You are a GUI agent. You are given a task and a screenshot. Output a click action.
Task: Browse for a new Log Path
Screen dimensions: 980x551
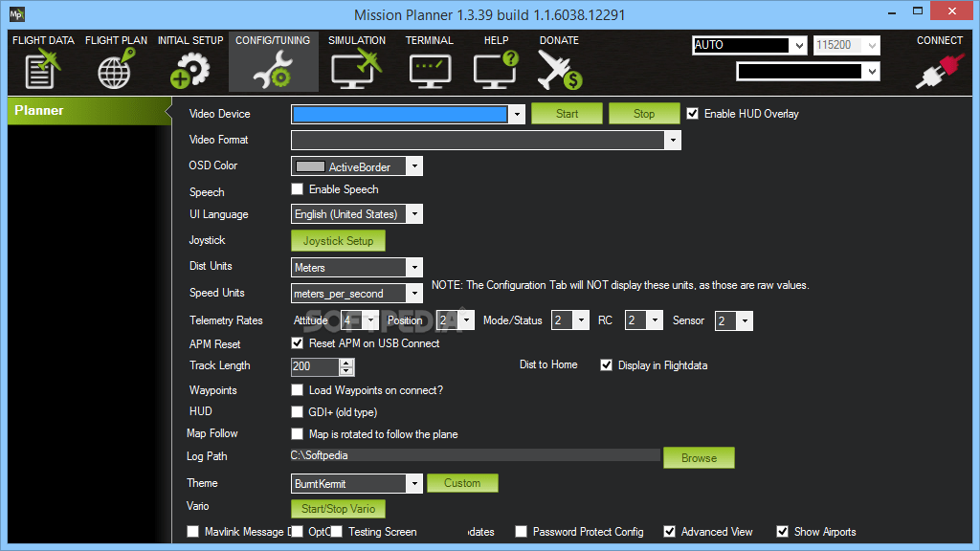[699, 457]
